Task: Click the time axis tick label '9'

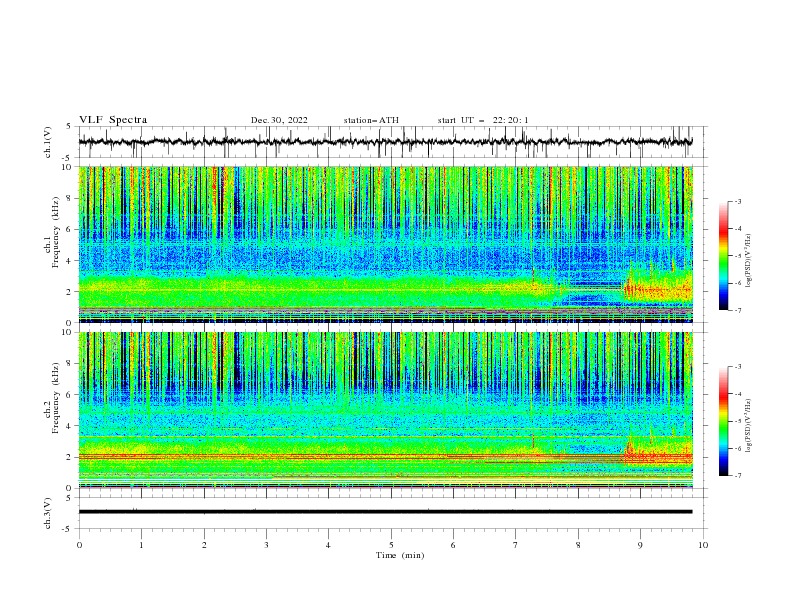Action: (x=640, y=545)
